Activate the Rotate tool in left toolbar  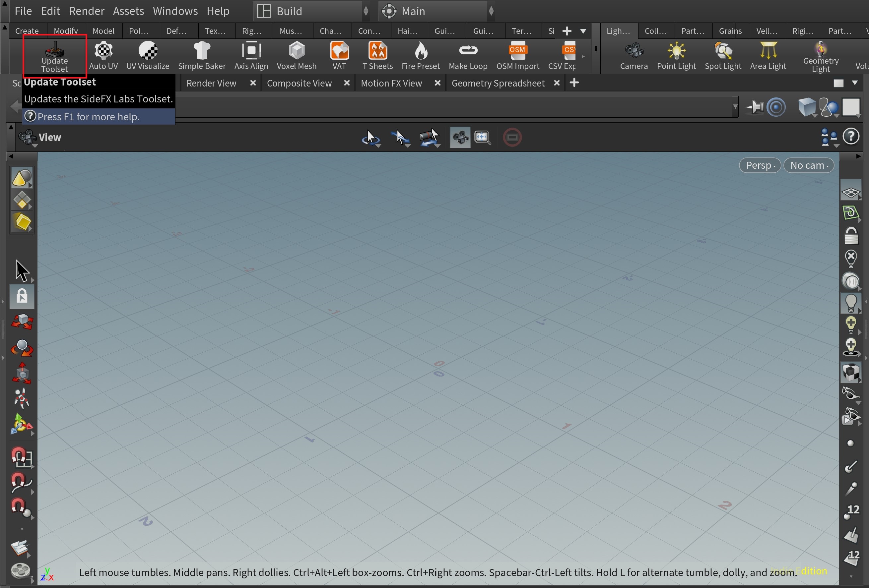coord(22,348)
